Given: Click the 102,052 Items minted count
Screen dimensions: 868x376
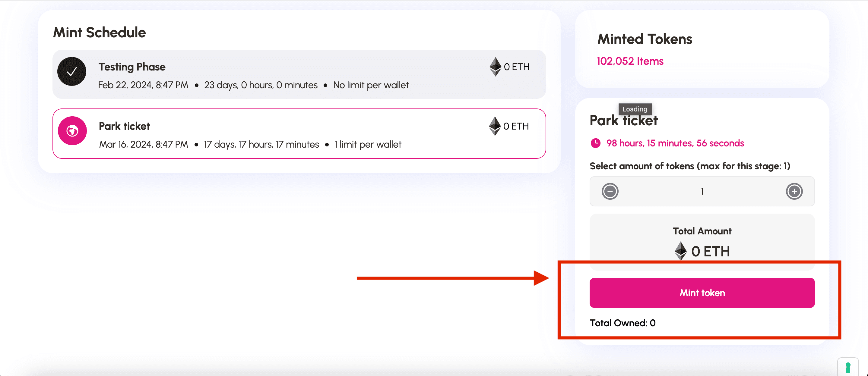Looking at the screenshot, I should coord(630,61).
